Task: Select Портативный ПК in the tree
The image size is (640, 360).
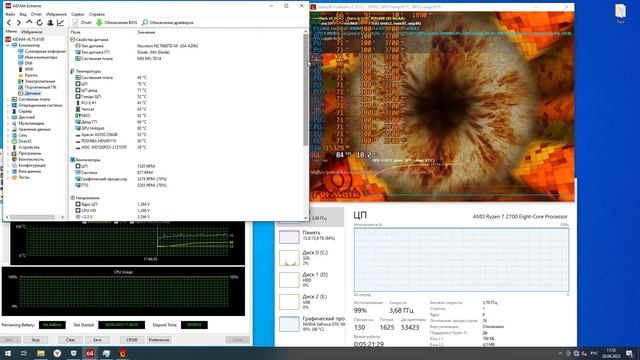Action: coord(40,87)
